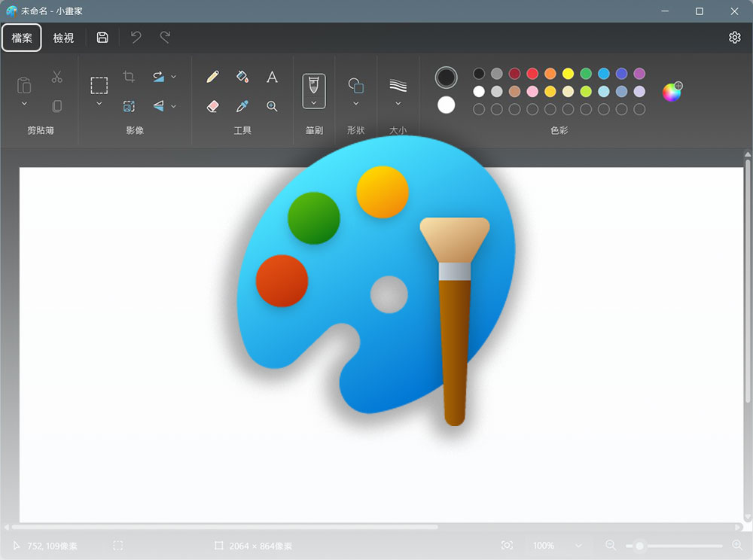The height and width of the screenshot is (560, 753).
Task: Click the selection size icon in status bar
Action: [117, 546]
